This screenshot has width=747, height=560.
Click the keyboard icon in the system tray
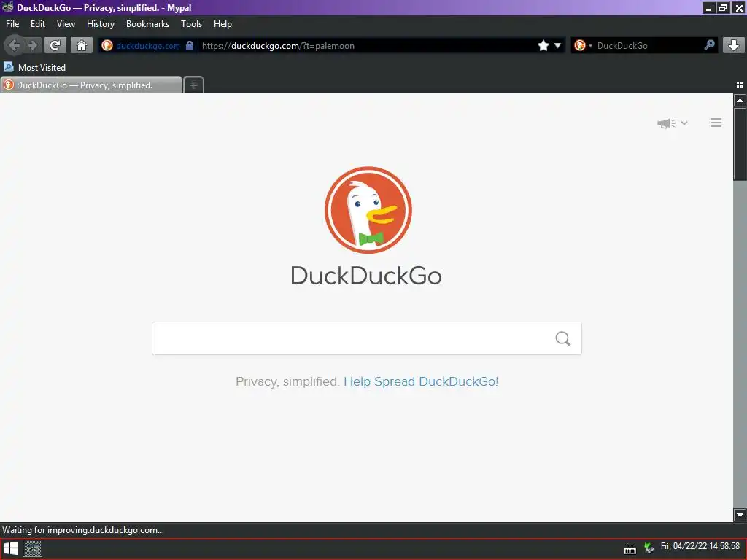(630, 550)
